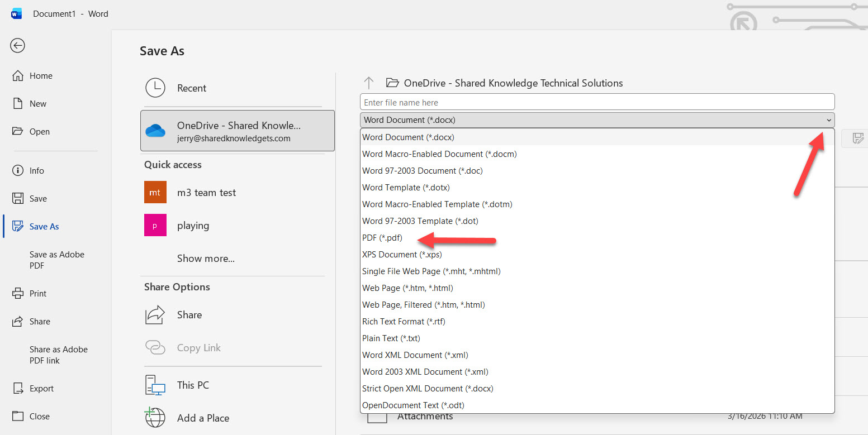Screen dimensions: 868x435
Task: Click the OneDrive cloud icon
Action: click(x=156, y=131)
